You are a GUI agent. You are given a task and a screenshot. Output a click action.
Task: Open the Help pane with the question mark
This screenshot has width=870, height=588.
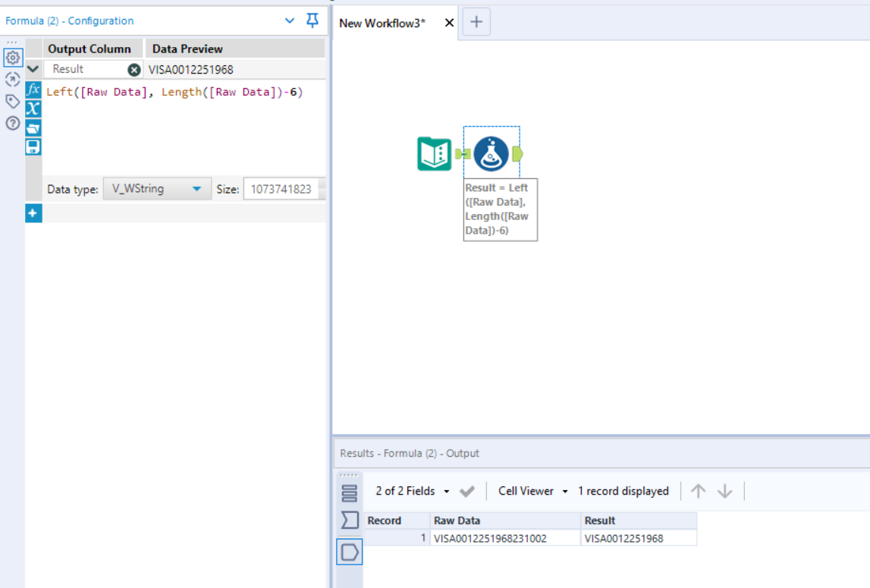pyautogui.click(x=11, y=121)
